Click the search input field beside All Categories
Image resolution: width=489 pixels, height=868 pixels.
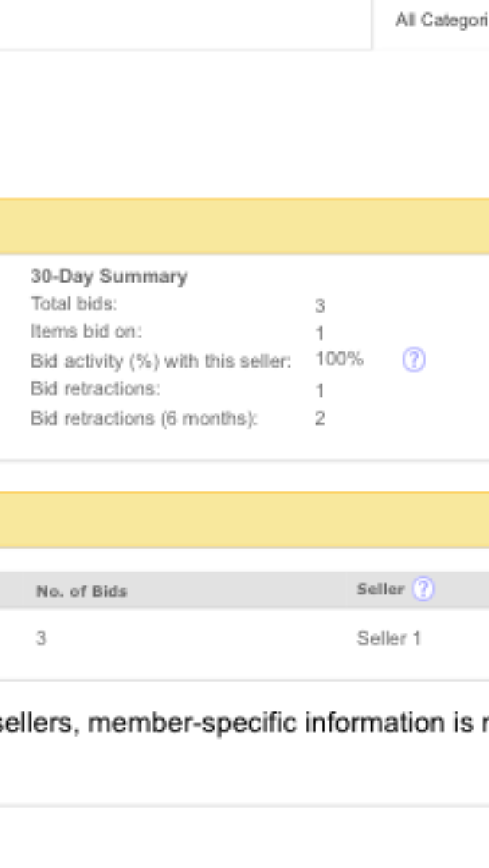point(186,25)
